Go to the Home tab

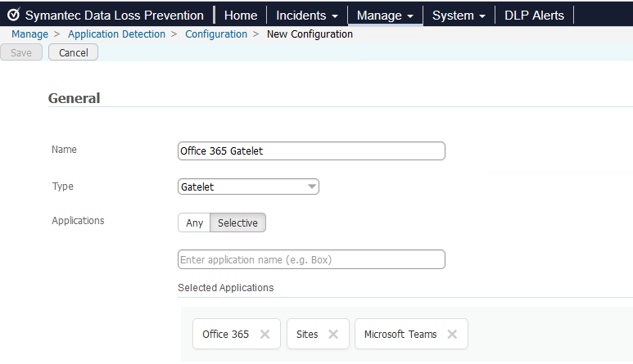240,16
